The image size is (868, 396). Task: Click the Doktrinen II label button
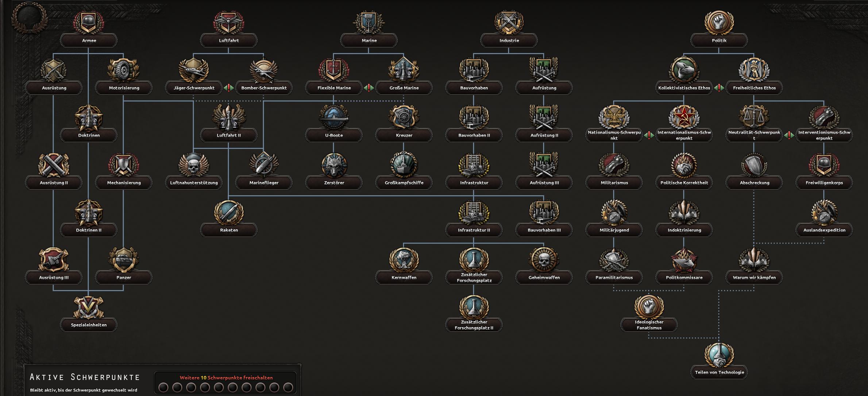[x=89, y=230]
